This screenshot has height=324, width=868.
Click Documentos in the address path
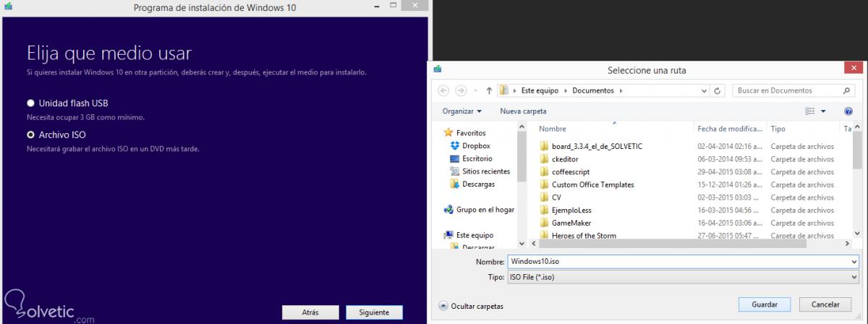pyautogui.click(x=593, y=91)
